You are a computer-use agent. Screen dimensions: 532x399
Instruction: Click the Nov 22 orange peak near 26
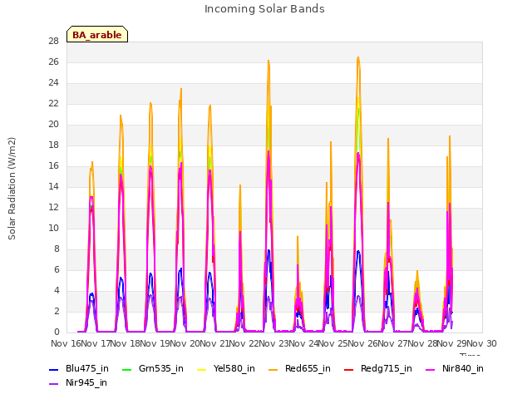[x=268, y=61]
